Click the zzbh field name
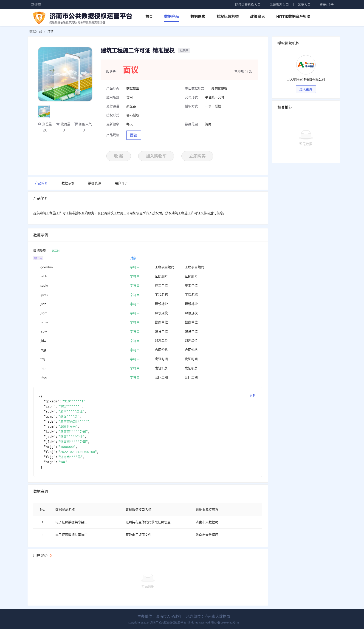 (44, 276)
